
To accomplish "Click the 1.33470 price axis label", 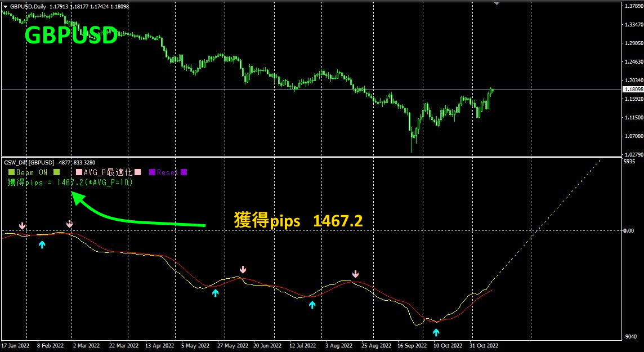I will coord(633,25).
